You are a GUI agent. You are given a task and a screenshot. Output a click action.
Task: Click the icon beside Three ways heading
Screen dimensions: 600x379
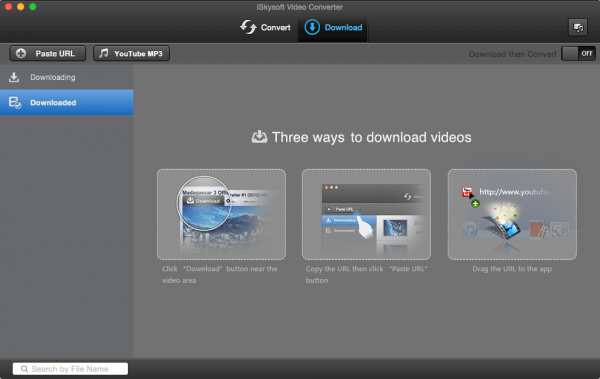coord(259,137)
